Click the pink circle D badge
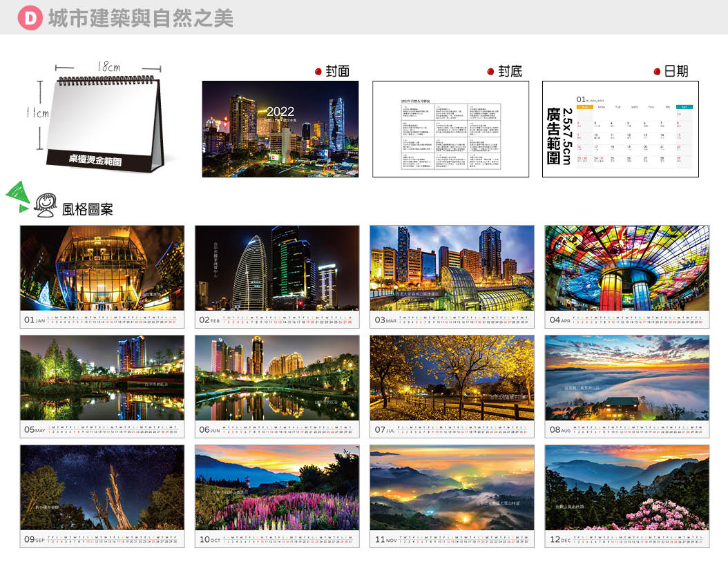Image resolution: width=728 pixels, height=564 pixels. coord(30,18)
